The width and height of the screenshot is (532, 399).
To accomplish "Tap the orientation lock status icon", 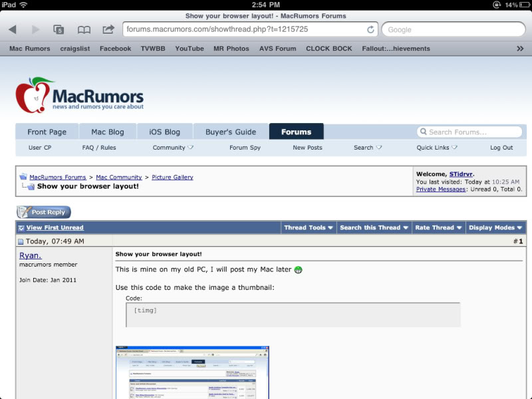I will point(496,5).
